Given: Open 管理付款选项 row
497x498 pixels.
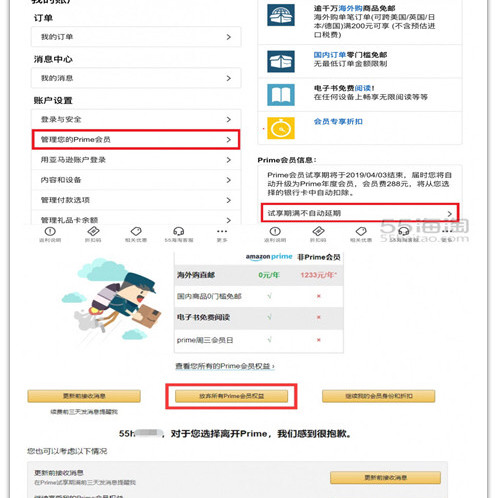Looking at the screenshot, I should [x=136, y=200].
